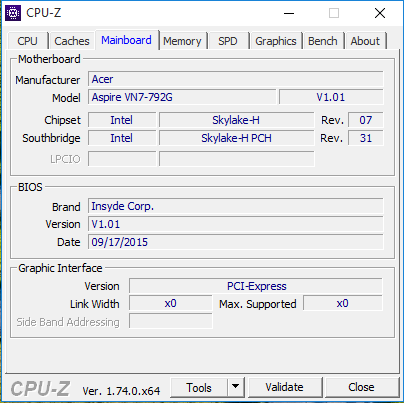Viewport: 404px width, 403px height.
Task: Click the Manufacturer field showing Acer
Action: pyautogui.click(x=236, y=79)
